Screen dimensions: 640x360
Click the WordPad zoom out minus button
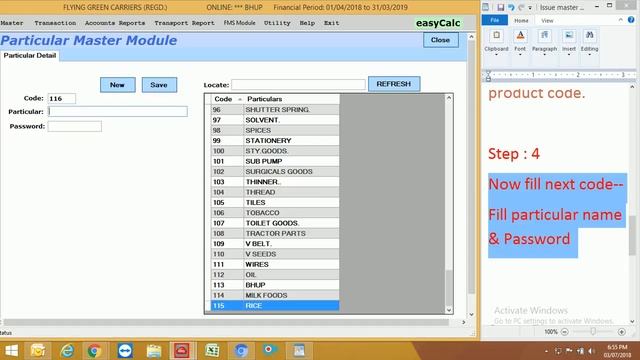click(565, 332)
